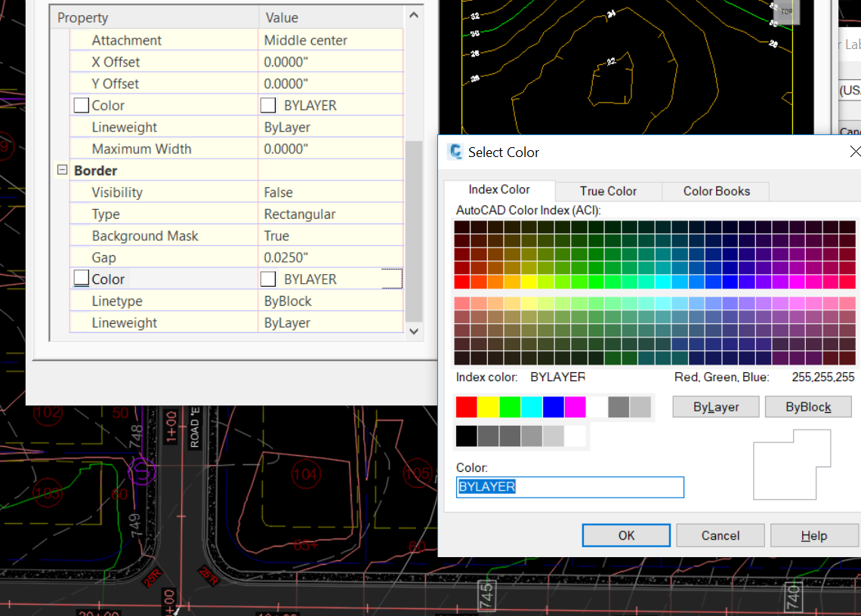Dismiss the Select Color dialog via Cancel
The width and height of the screenshot is (861, 616).
coord(720,534)
